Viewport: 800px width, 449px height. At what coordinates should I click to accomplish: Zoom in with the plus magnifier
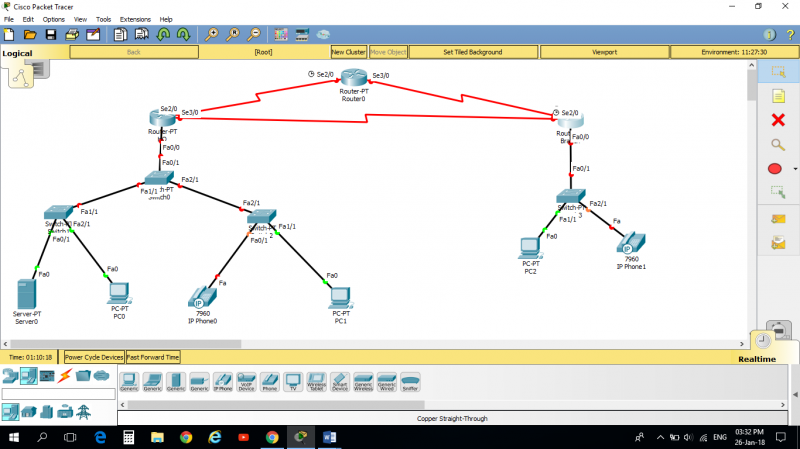pos(211,35)
